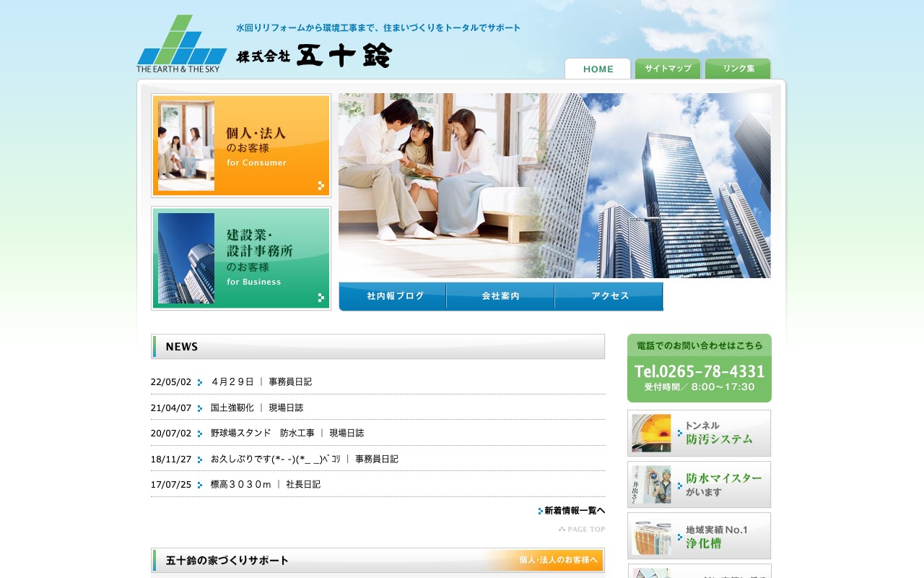Click the date 21/04/07
Image resolution: width=924 pixels, height=578 pixels.
tap(171, 407)
